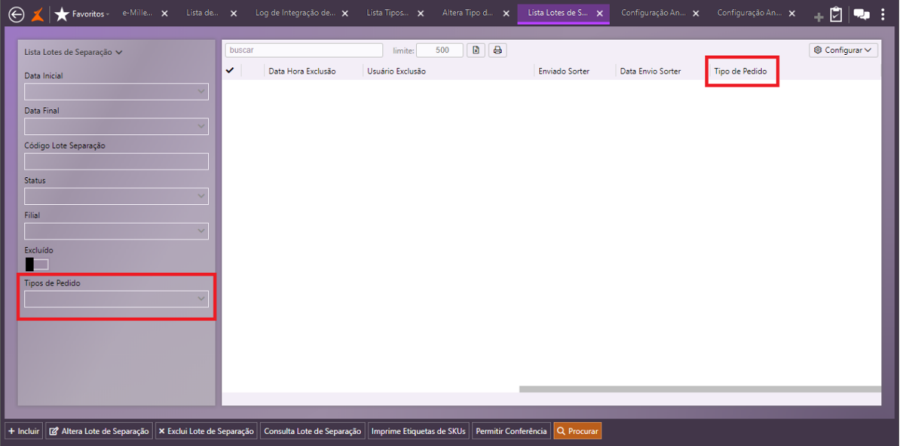The height and width of the screenshot is (446, 900).
Task: Close the Lista Tipos tab
Action: click(420, 14)
